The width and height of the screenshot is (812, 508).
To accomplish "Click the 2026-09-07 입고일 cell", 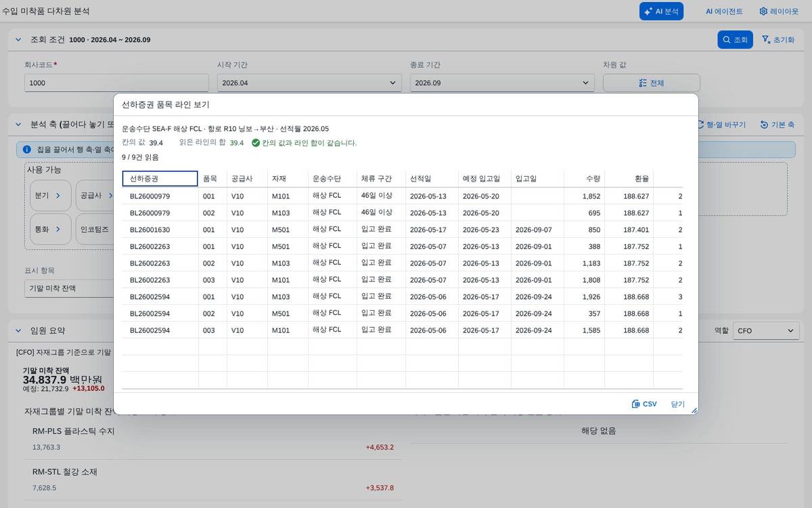I will click(x=538, y=230).
